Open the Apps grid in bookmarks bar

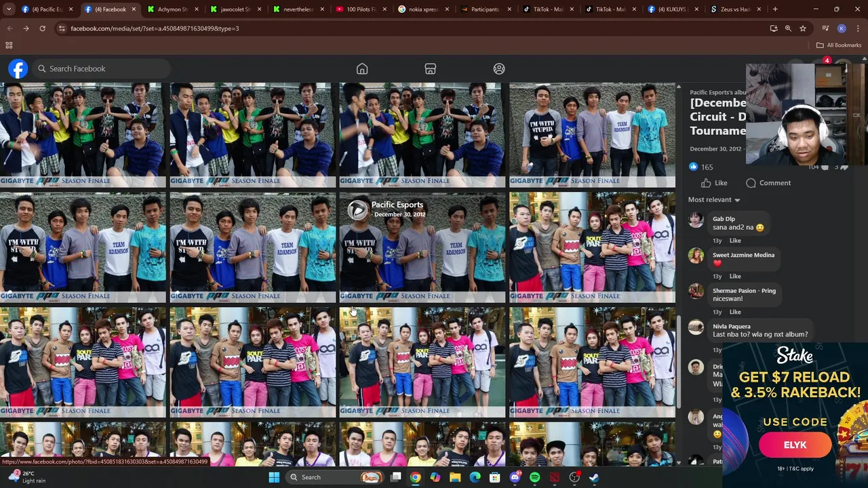[x=9, y=45]
